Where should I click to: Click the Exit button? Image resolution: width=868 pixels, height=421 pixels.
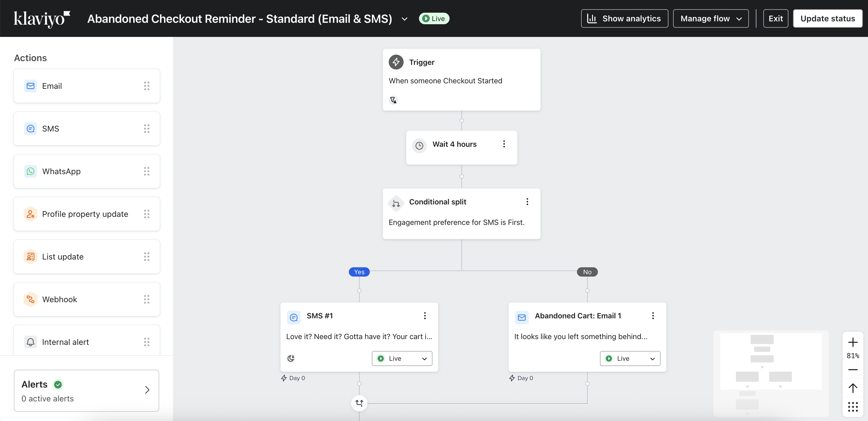[x=775, y=18]
